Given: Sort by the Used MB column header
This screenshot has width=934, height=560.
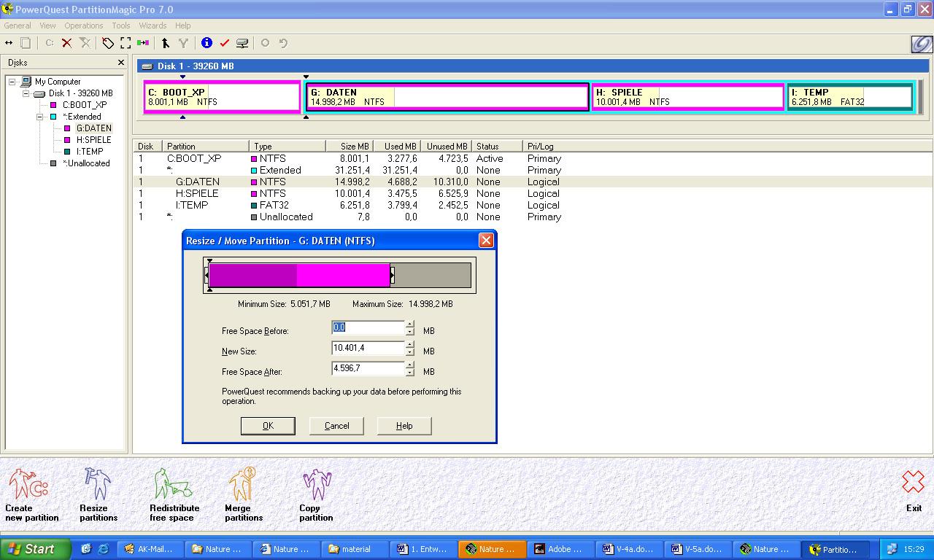Looking at the screenshot, I should [400, 147].
